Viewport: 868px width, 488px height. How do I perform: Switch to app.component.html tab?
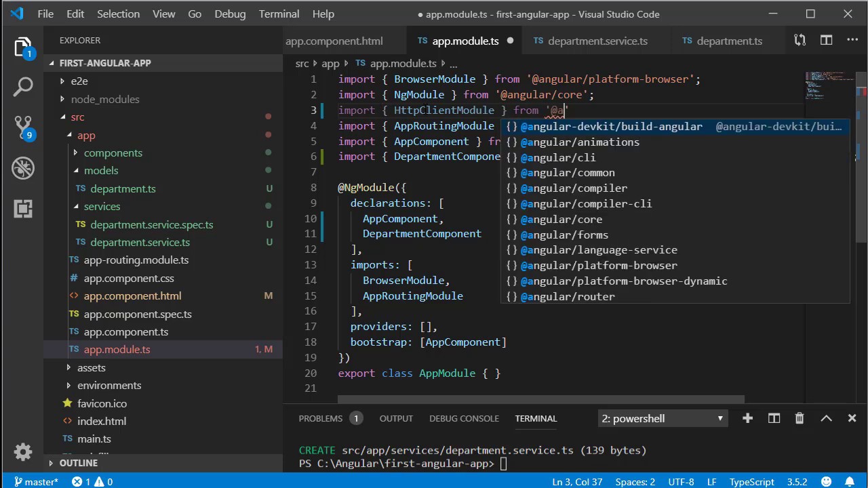[334, 41]
